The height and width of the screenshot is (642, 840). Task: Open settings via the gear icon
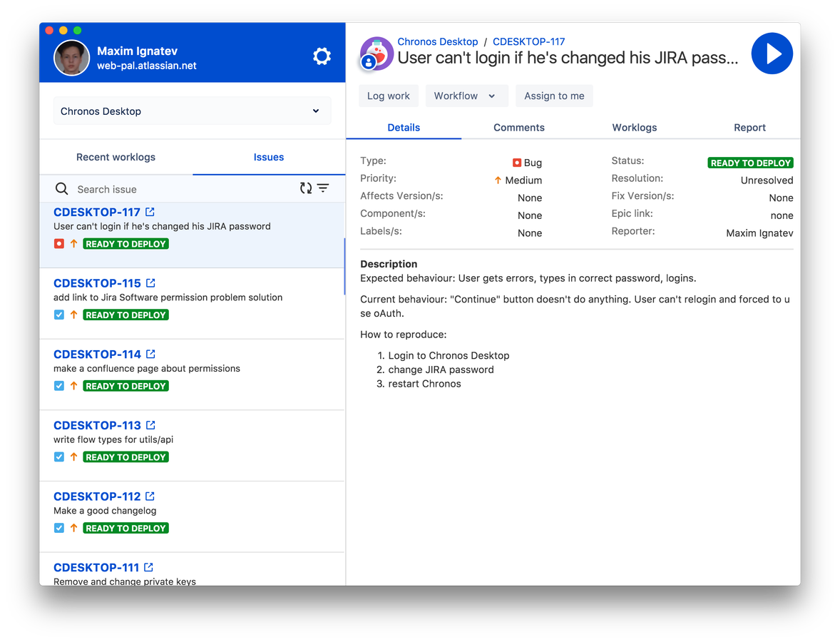322,56
